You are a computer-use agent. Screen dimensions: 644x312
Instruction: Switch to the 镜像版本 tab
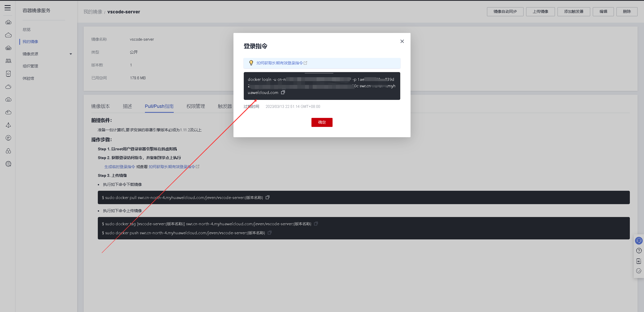tap(100, 106)
